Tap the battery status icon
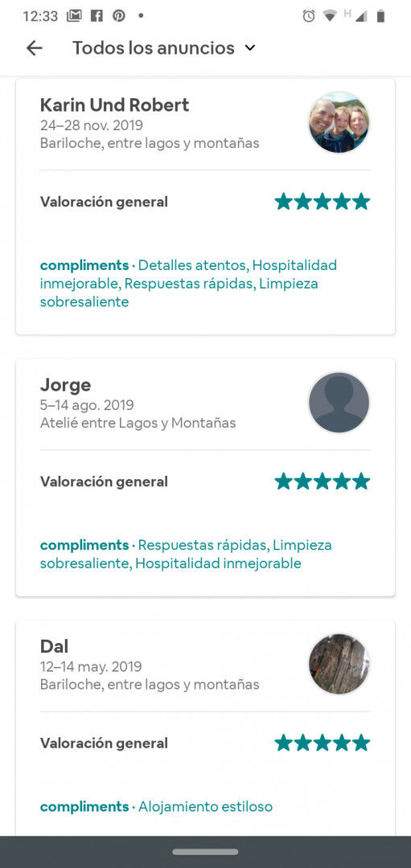This screenshot has height=868, width=411. pos(380,16)
